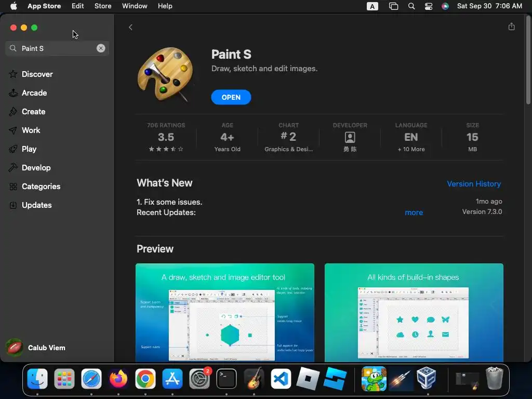Open Launchpad from the Dock
The width and height of the screenshot is (532, 399).
coord(64,379)
